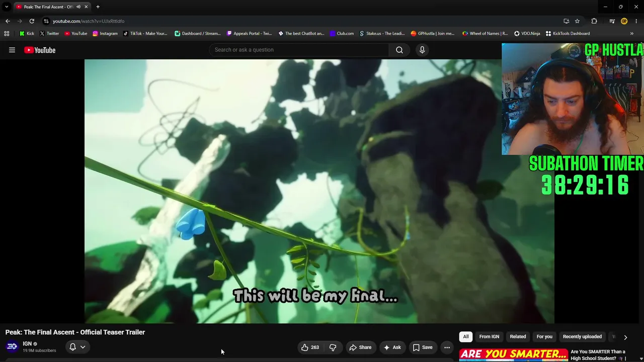The width and height of the screenshot is (644, 362).
Task: Open the Kick bookmark
Action: point(27,34)
